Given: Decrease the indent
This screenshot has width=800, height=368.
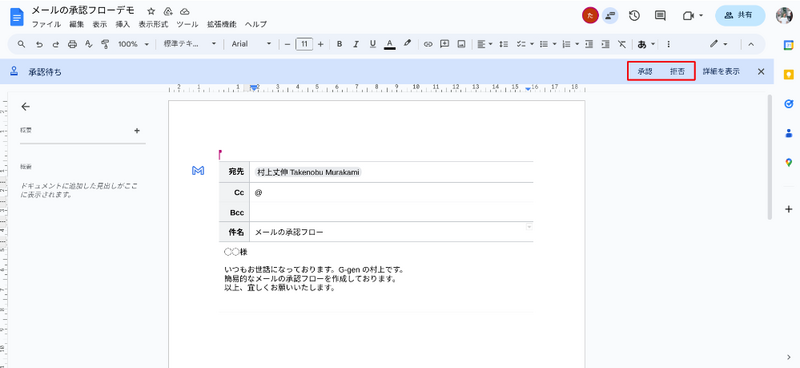Looking at the screenshot, I should (x=589, y=44).
